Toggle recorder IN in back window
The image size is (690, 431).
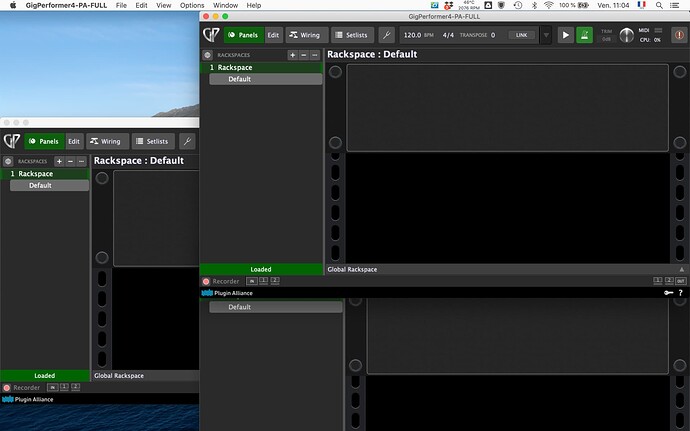(52, 387)
